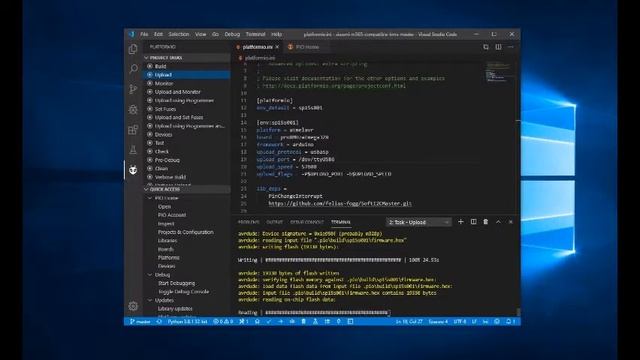This screenshot has width=640, height=360.
Task: Open the Source Control view
Action: coord(133,89)
